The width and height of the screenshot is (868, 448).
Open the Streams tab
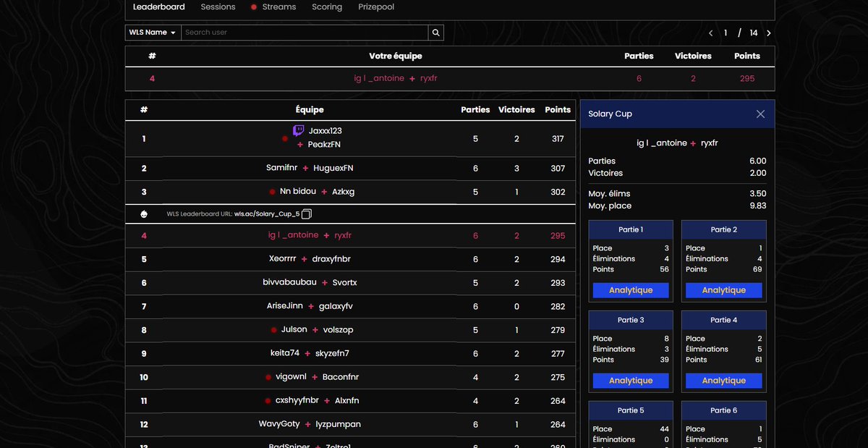tap(273, 7)
